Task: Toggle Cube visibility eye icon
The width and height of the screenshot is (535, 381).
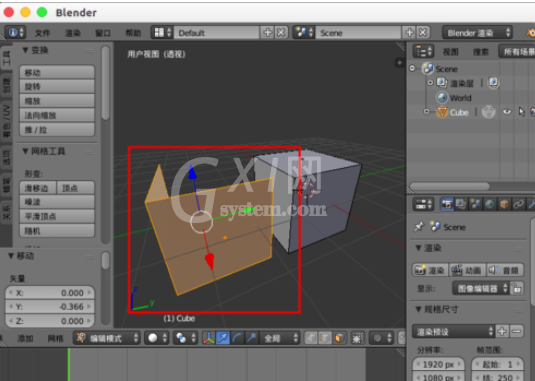Action: click(x=507, y=112)
